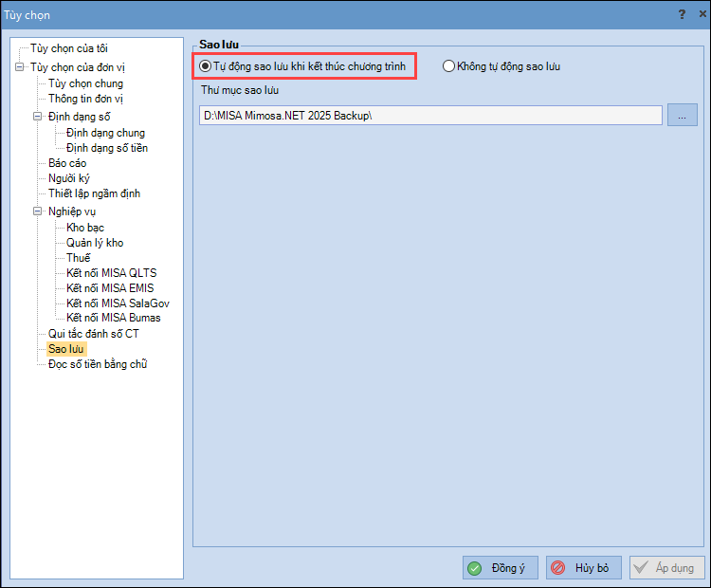Select 'Sao lưu' in the tree
This screenshot has height=588, width=711.
(66, 349)
